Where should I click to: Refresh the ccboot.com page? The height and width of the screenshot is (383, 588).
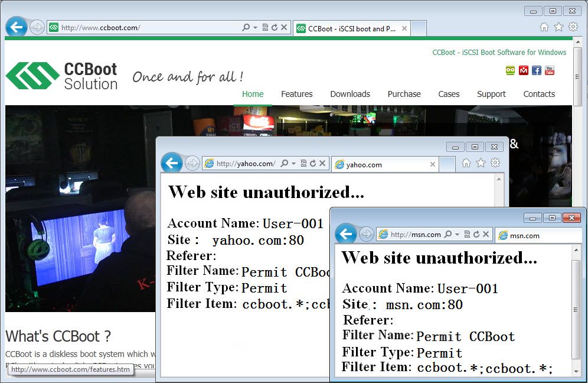point(275,27)
